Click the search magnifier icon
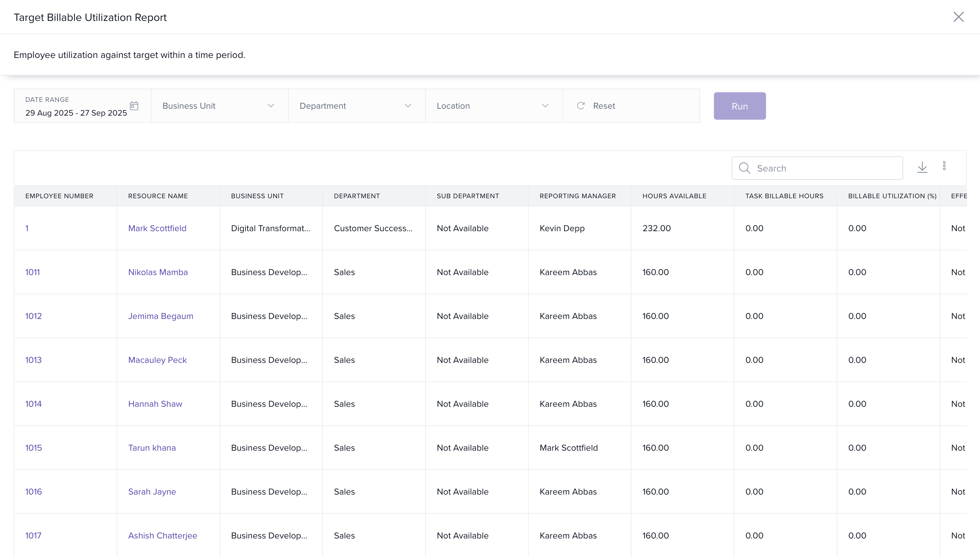 click(x=744, y=168)
